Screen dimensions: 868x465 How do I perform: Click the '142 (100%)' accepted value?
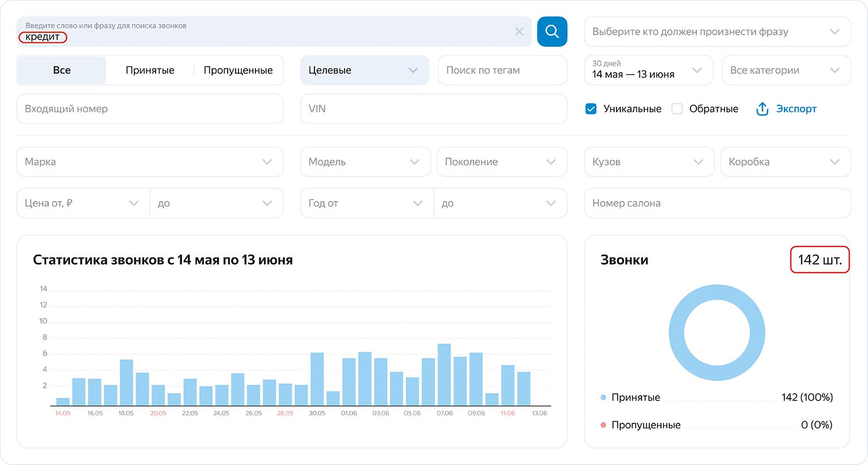tap(807, 397)
